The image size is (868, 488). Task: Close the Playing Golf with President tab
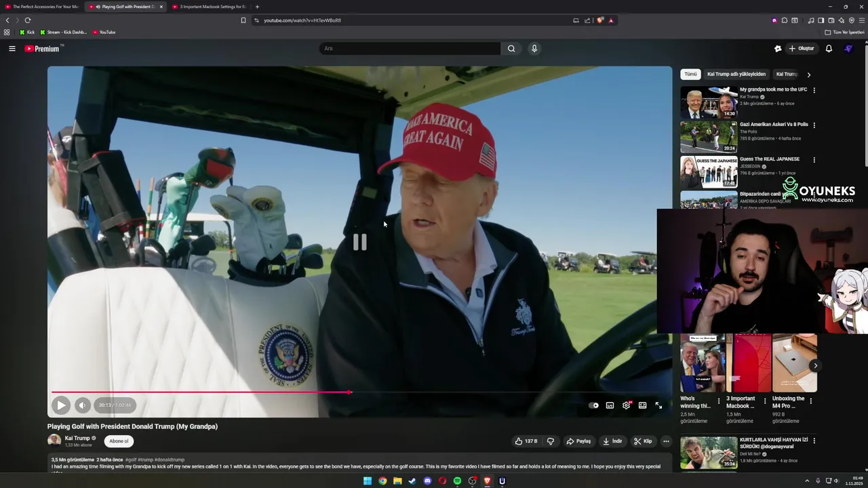pos(161,7)
